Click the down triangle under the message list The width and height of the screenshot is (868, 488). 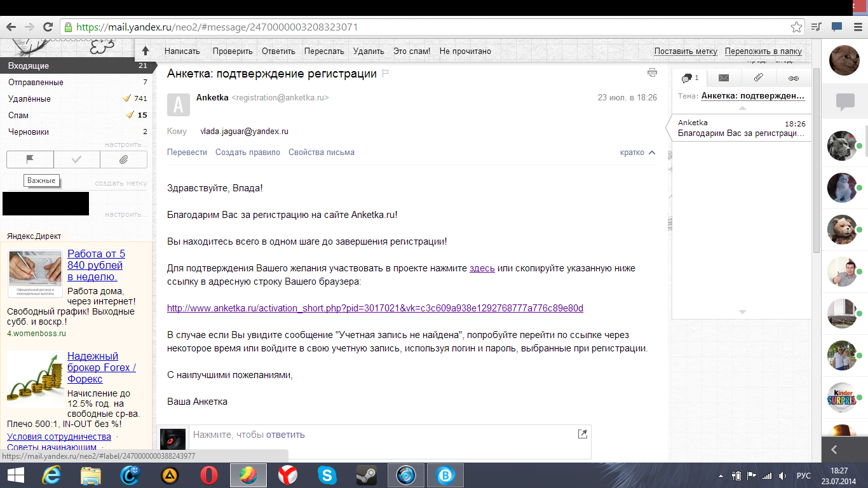point(742,312)
